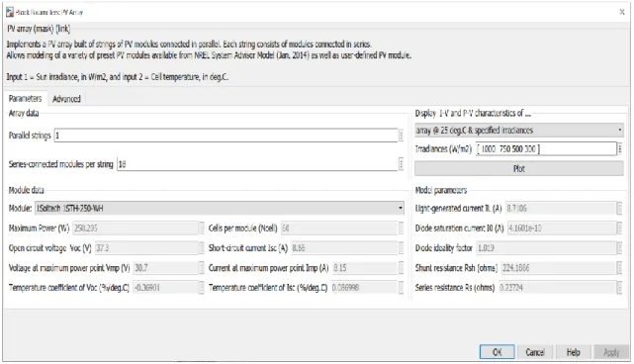
Task: Open the Module dropdown ISoltech 1STH-250-WH
Action: (220, 209)
